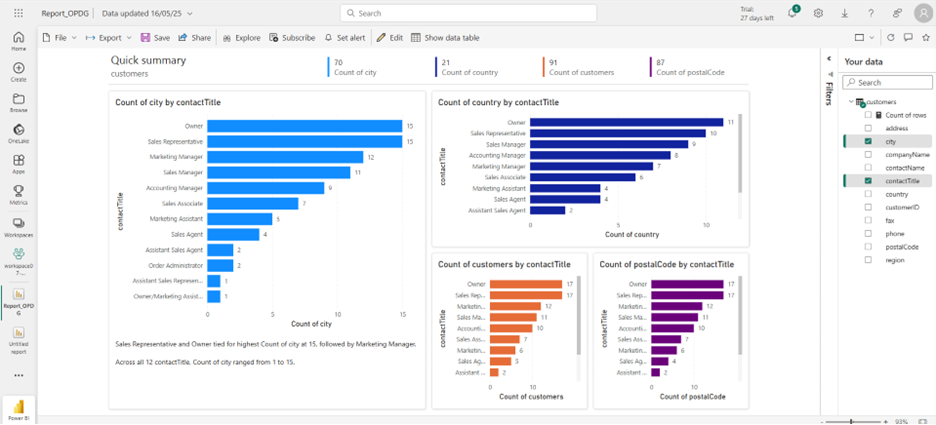Click the Subscribe button
This screenshot has height=425, width=936.
292,38
